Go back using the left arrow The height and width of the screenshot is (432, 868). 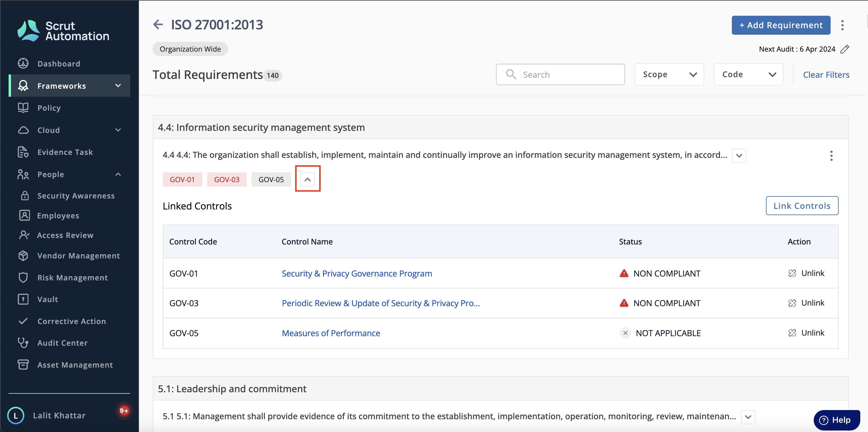pyautogui.click(x=158, y=24)
